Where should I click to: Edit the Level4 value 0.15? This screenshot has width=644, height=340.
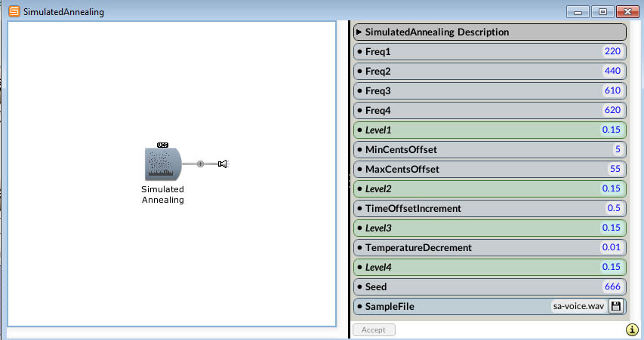611,267
